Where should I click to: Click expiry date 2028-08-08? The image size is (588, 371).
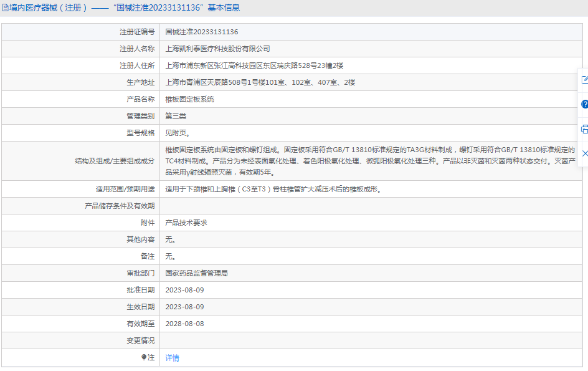(184, 324)
